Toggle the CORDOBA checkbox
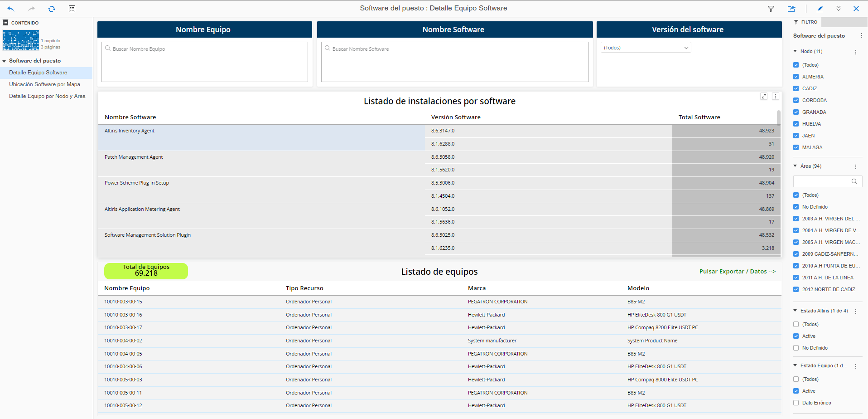 coord(796,100)
